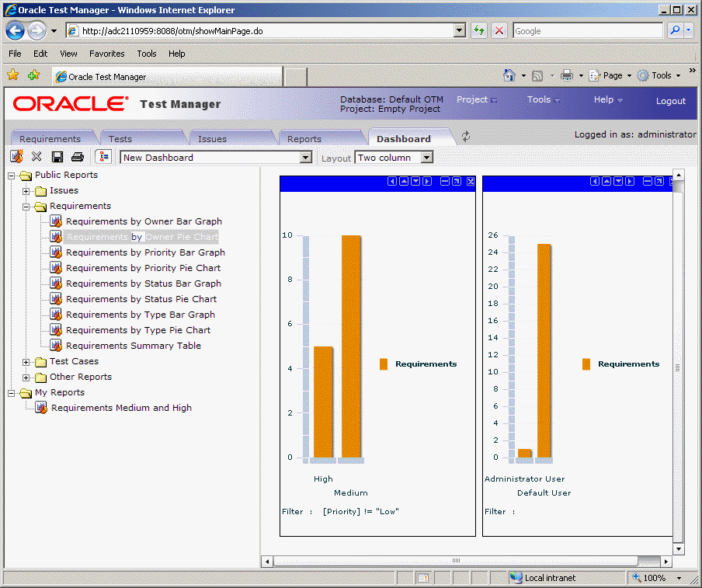Click the Logout link
The image size is (702, 588).
point(671,101)
